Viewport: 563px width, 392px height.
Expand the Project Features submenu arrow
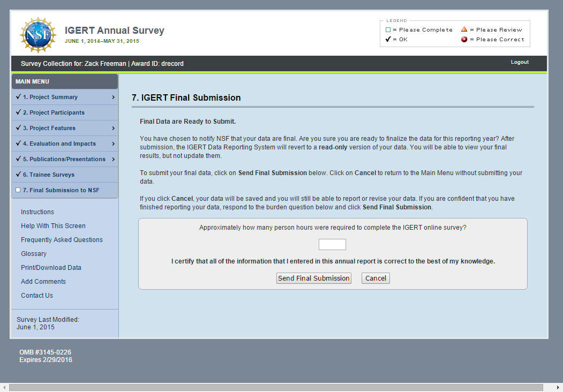point(113,128)
